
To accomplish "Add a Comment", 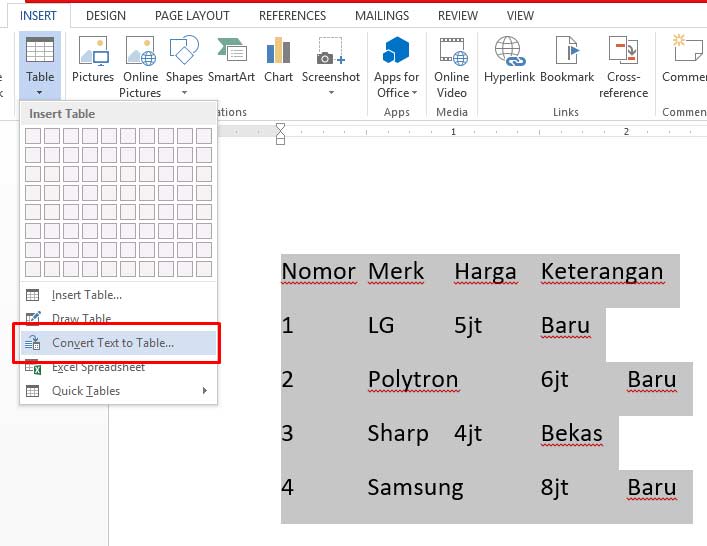I will point(684,60).
